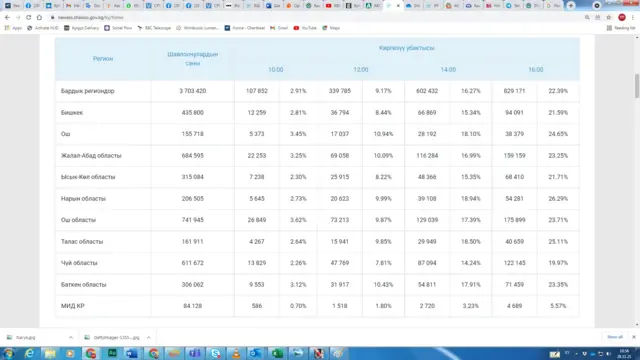Open Outlook from the taskbar

pos(256,353)
